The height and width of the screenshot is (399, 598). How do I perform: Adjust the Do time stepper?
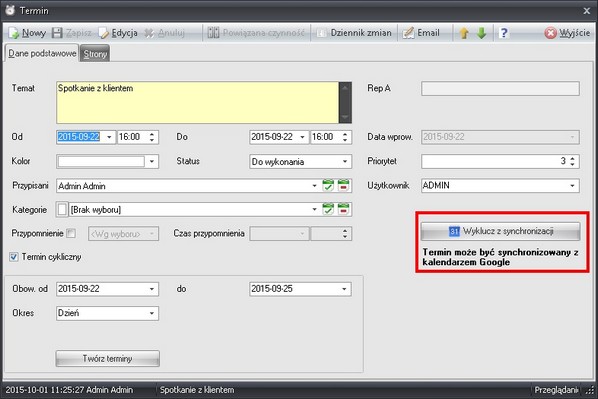coord(345,137)
